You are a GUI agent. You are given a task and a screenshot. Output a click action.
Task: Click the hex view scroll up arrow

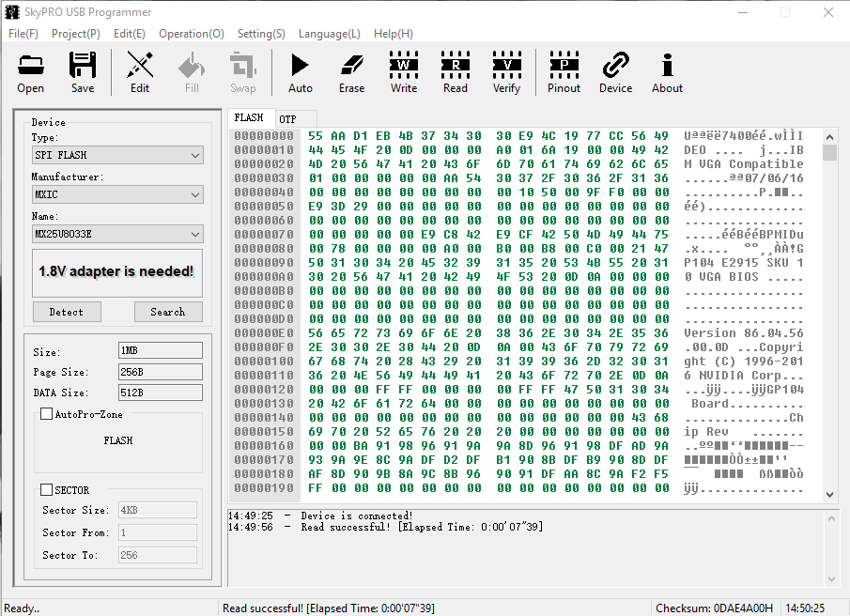pos(829,136)
